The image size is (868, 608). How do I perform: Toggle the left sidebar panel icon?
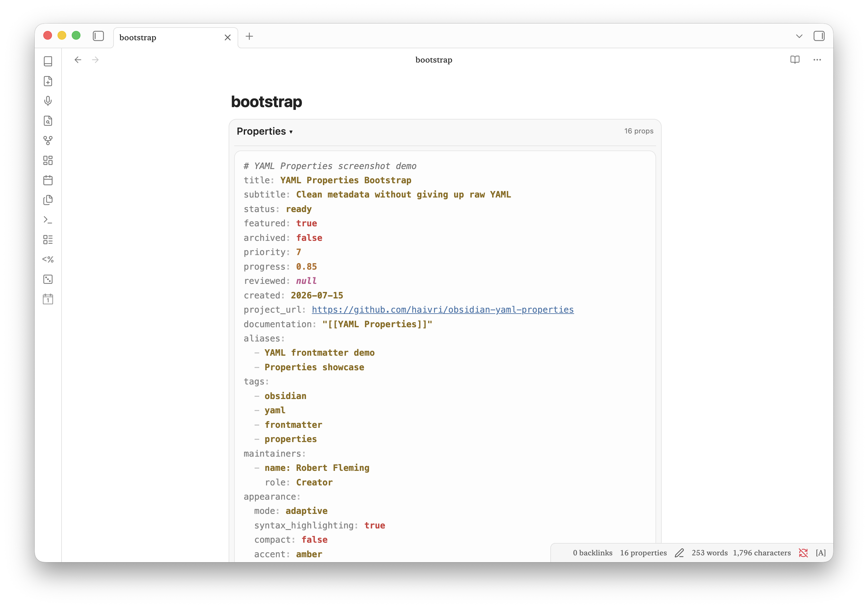pyautogui.click(x=98, y=36)
